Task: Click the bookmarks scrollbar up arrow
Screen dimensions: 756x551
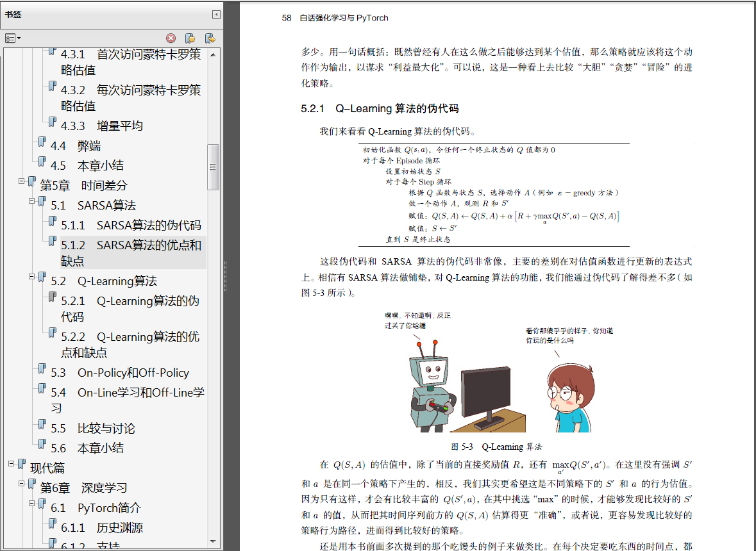Action: [213, 55]
